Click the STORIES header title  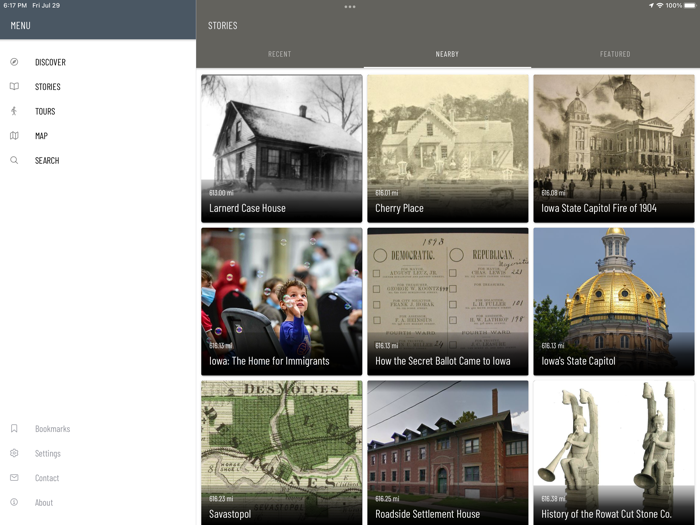[x=222, y=25]
